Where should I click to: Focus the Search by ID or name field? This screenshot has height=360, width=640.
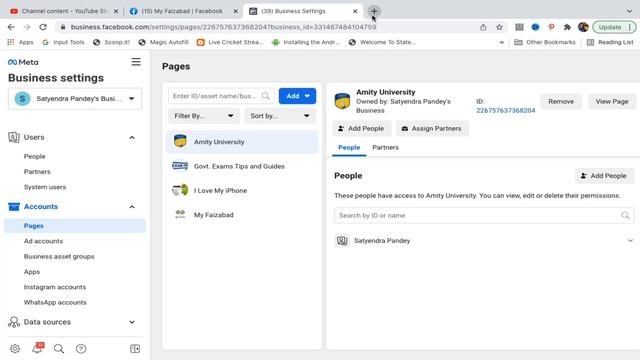484,215
